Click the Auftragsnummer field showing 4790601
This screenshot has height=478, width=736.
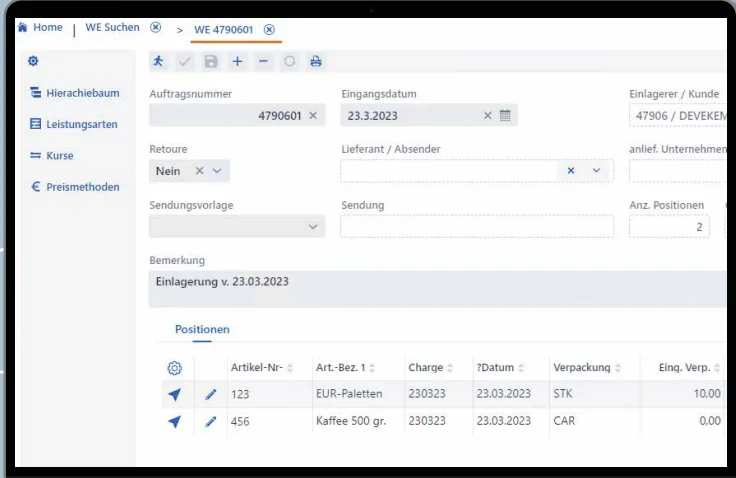click(237, 116)
